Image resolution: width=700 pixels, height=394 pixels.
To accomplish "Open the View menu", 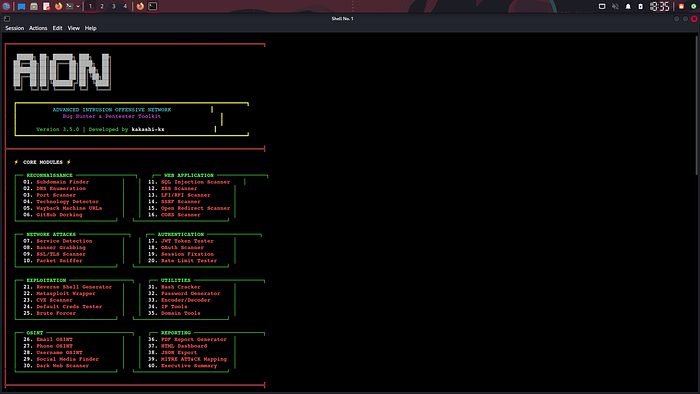I will (x=74, y=28).
